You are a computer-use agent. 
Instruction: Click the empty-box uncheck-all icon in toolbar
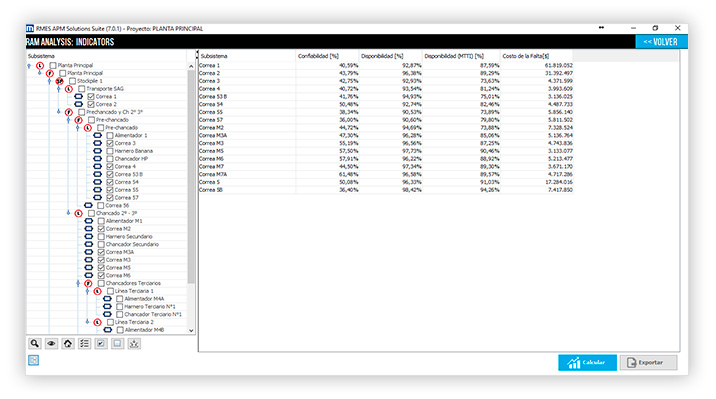pyautogui.click(x=117, y=344)
